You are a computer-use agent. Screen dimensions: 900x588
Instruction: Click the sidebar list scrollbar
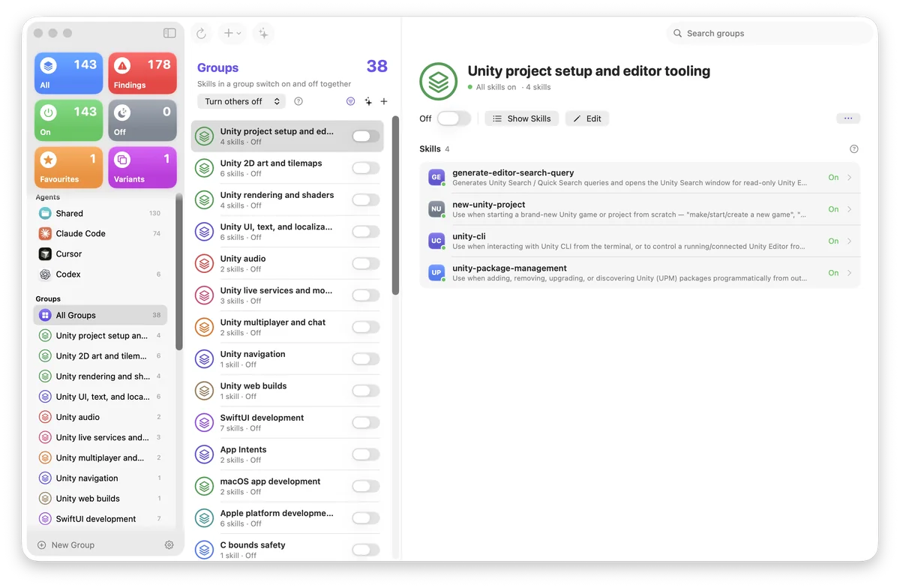pyautogui.click(x=179, y=271)
